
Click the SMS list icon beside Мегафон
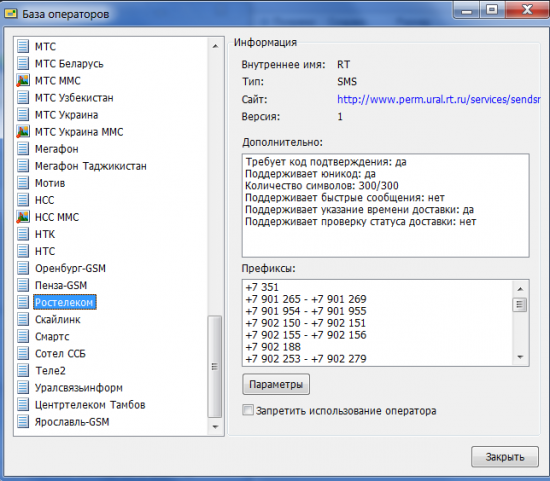[23, 149]
